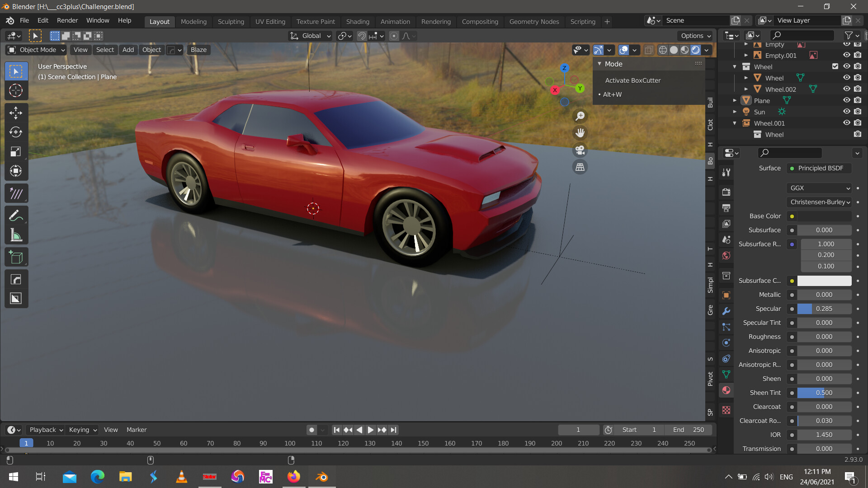Click the Activate BoxCutter button

coord(632,80)
